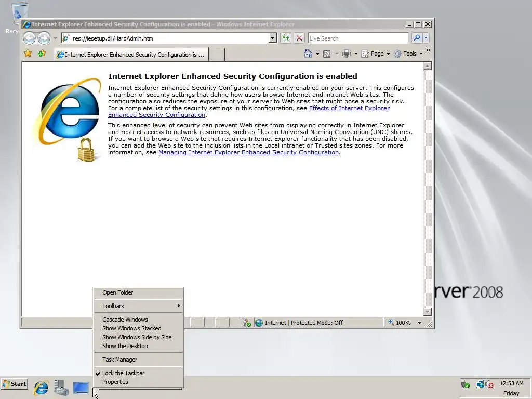Click the Home page house icon
Screen dimensions: 532x399
tap(308, 54)
